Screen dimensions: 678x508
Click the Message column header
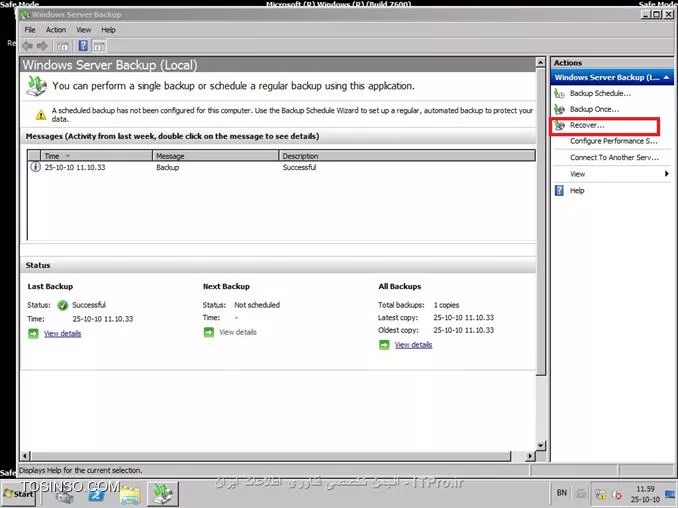click(215, 156)
